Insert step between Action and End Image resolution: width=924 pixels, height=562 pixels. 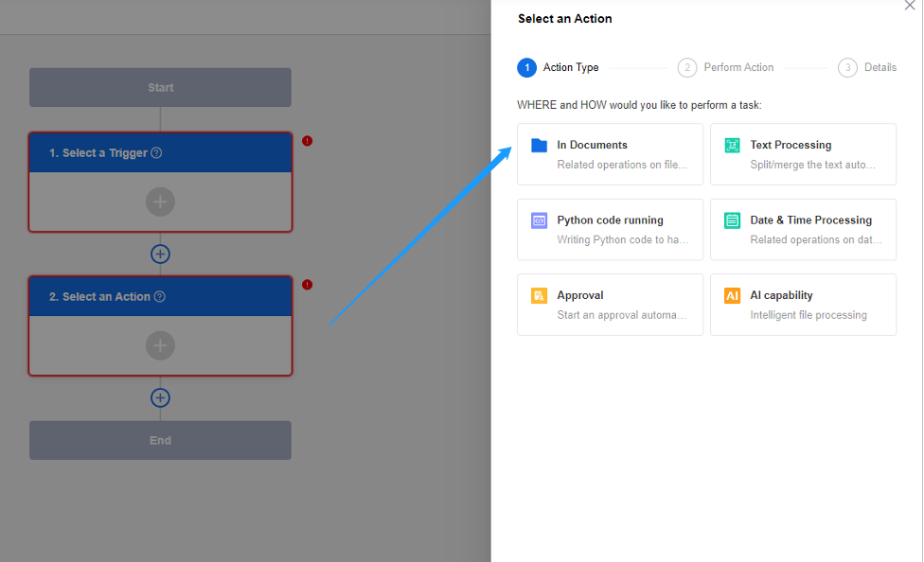tap(160, 398)
